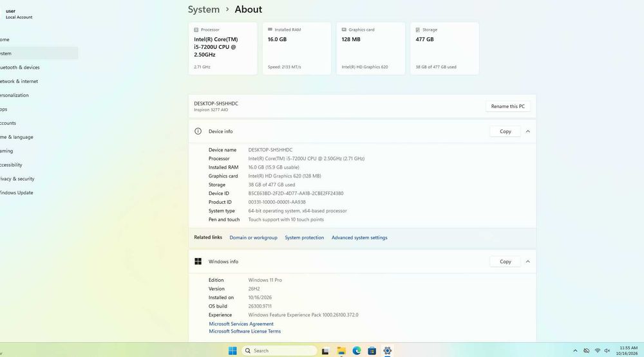Screen dimensions: 644x357
Task: Click the OS build value 26300.9711
Action: [x=260, y=306]
